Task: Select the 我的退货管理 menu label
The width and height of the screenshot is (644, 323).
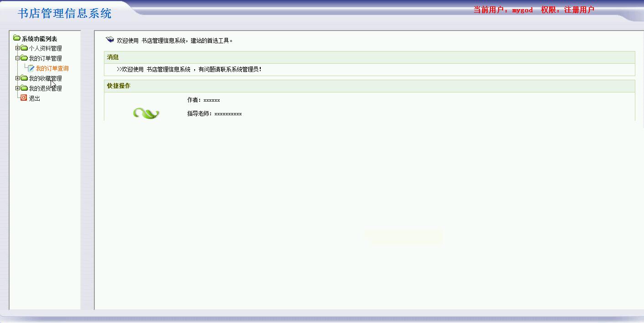Action: tap(46, 88)
